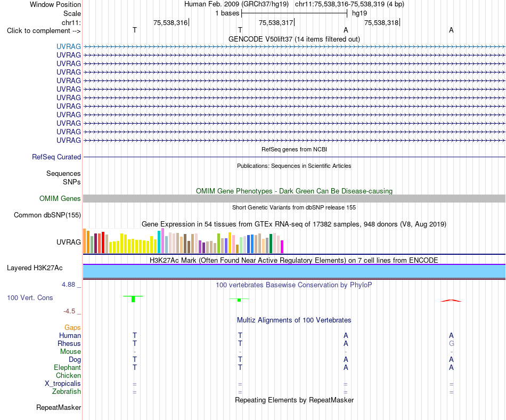Click 'RefSeq genes from NCBI' title
Viewport: 506px width, 420px height.
pos(294,149)
